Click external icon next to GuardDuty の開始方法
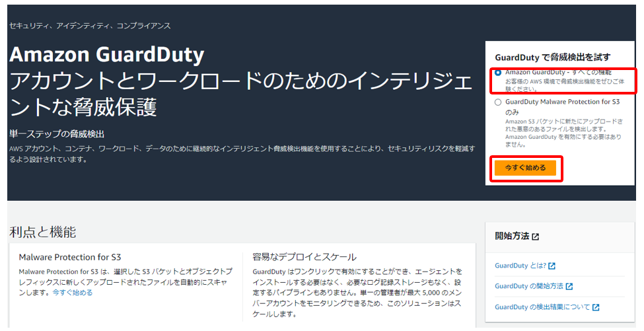 (569, 286)
